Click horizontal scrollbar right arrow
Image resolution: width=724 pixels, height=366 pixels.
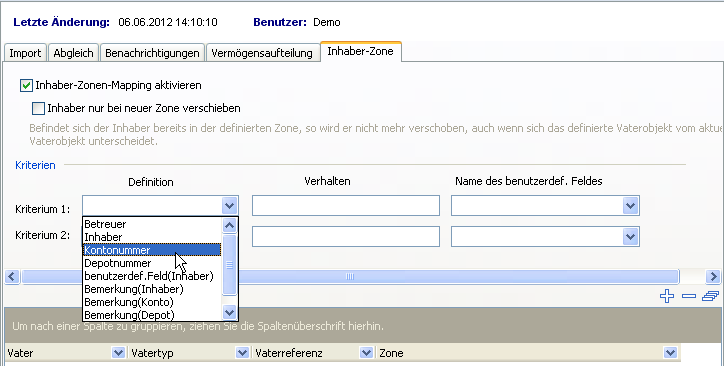[x=713, y=276]
